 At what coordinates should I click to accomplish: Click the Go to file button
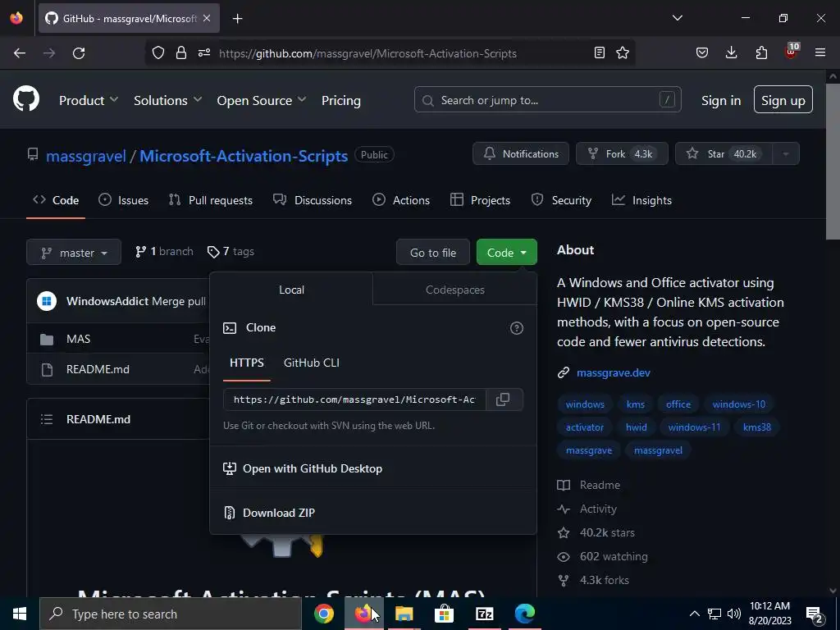pos(433,253)
